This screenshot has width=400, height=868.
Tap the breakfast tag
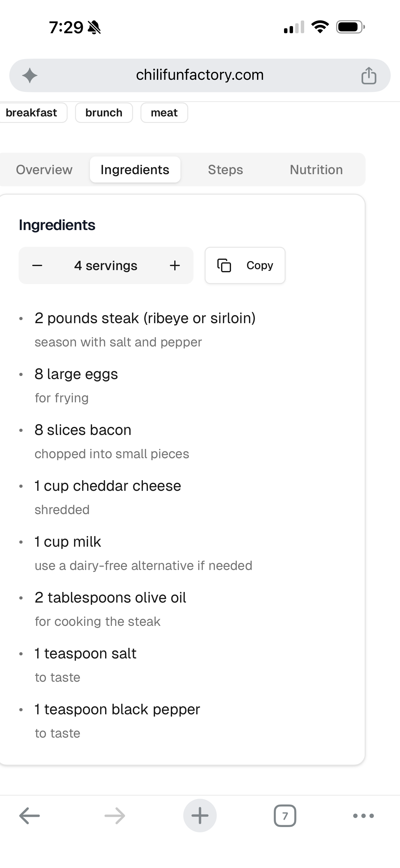[x=31, y=113]
